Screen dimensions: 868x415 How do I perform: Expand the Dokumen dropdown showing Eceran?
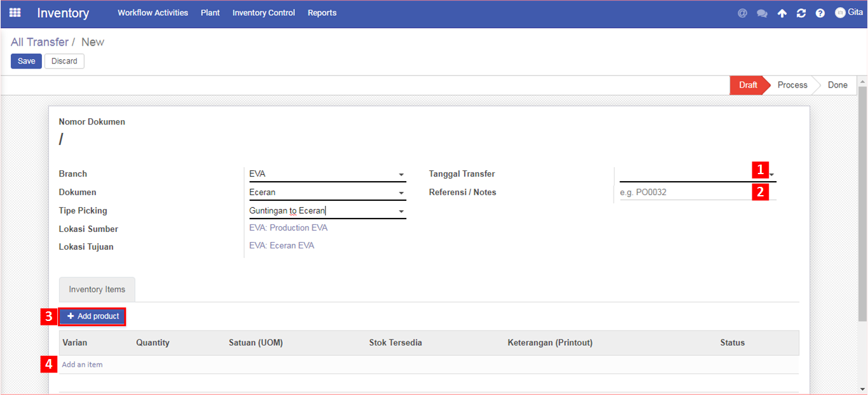point(327,193)
